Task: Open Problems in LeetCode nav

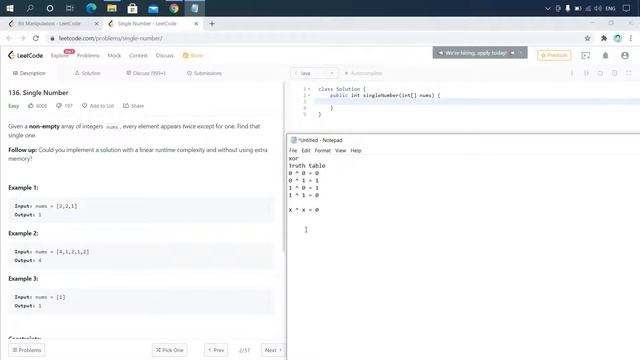Action: click(x=88, y=55)
